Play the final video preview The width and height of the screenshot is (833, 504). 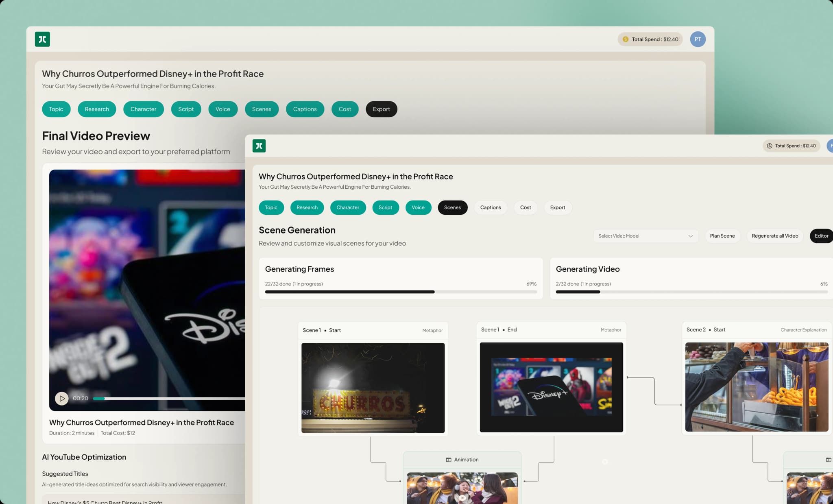point(61,398)
